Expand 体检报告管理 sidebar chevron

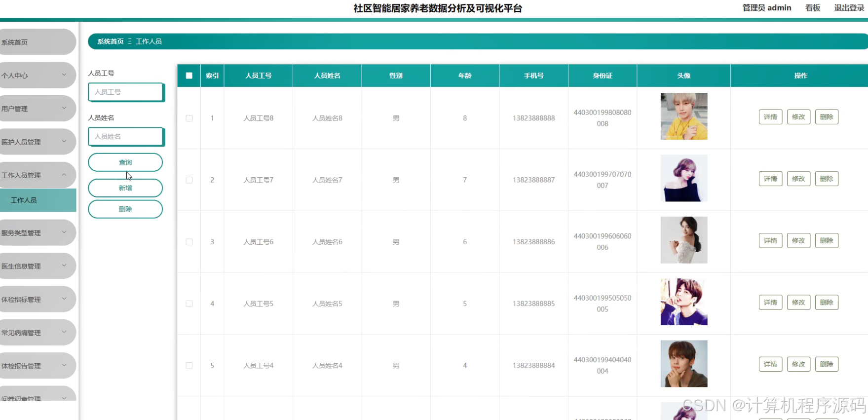pyautogui.click(x=64, y=366)
